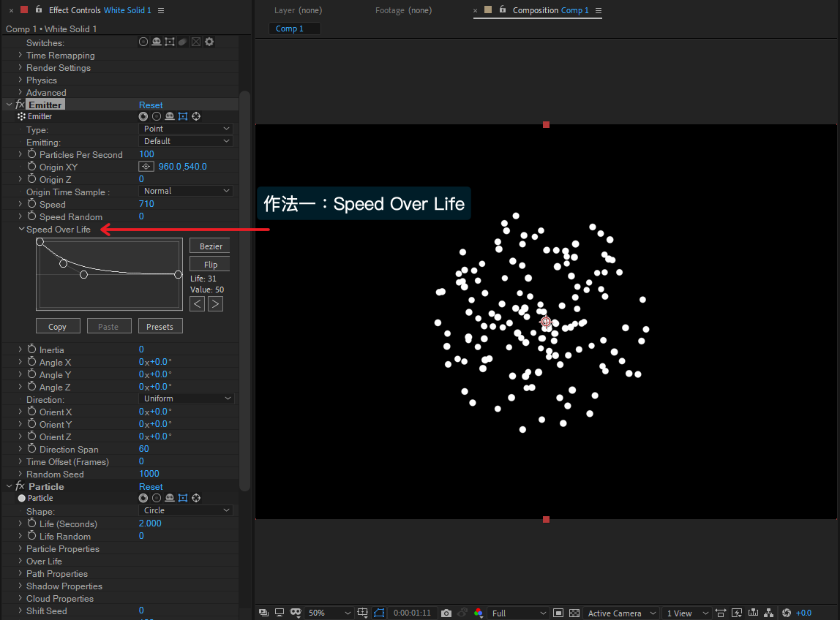Toggle the Particles Per Second stopwatch
Image resolution: width=840 pixels, height=620 pixels.
tap(31, 154)
